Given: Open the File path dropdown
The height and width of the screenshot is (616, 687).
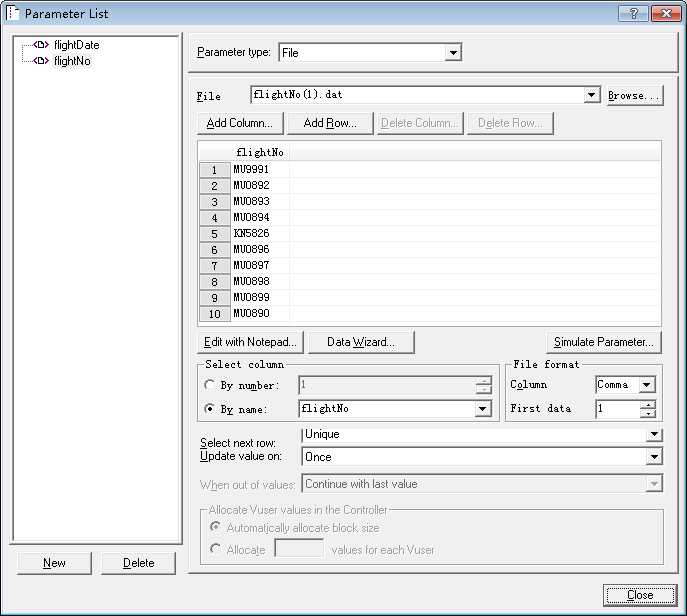Looking at the screenshot, I should 591,95.
